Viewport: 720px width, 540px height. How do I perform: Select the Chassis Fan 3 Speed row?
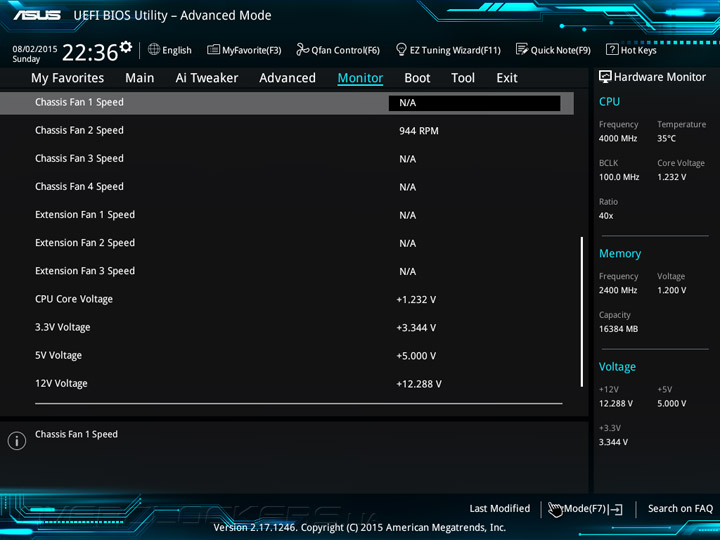click(287, 159)
